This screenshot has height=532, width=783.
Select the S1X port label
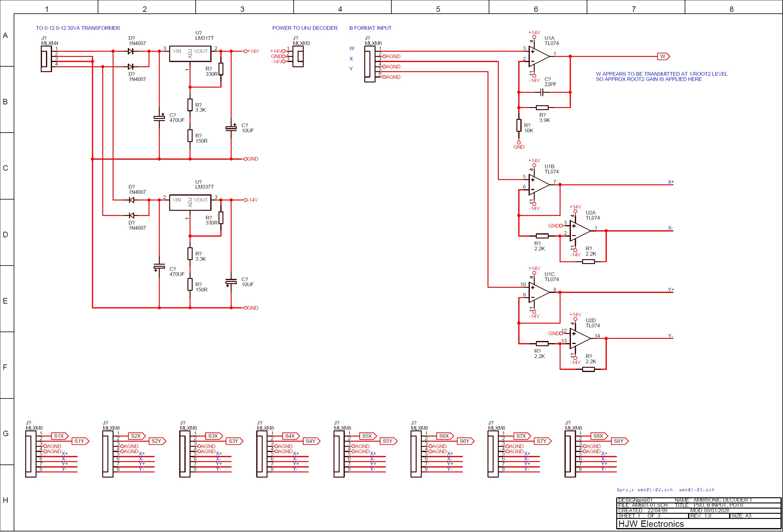59,436
